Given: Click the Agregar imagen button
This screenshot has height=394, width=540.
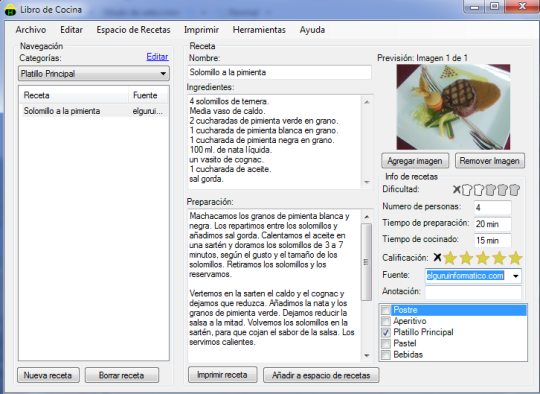Looking at the screenshot, I should pos(415,161).
